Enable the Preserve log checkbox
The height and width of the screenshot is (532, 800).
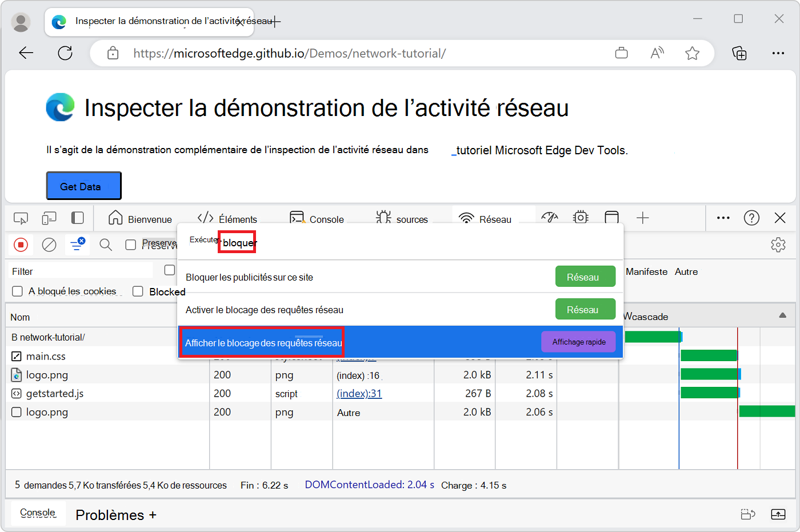click(x=131, y=245)
